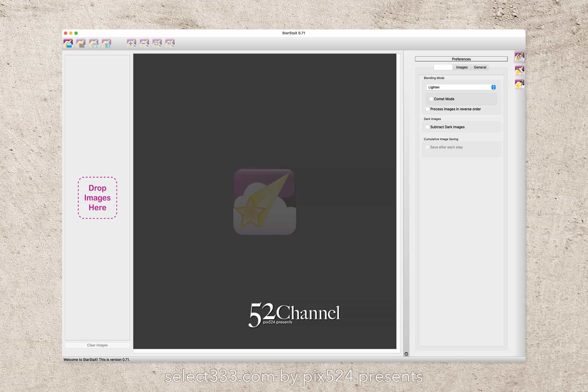Click the Start Processing toolbar icon

[x=106, y=43]
